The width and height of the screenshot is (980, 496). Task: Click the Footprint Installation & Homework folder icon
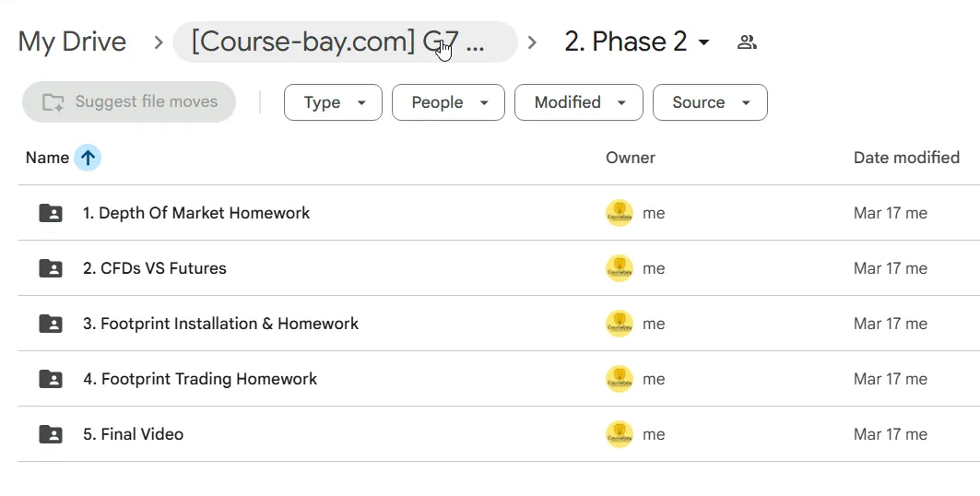click(x=51, y=324)
